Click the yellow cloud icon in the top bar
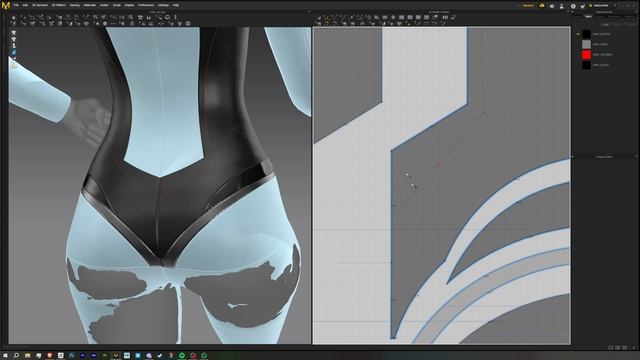Viewport: 640px width, 360px height. pos(542,5)
